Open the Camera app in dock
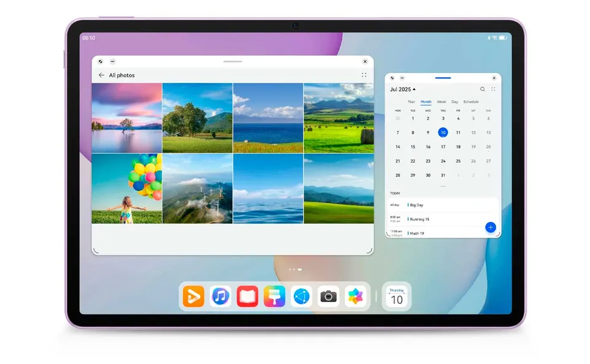The width and height of the screenshot is (590, 364). coord(328,296)
